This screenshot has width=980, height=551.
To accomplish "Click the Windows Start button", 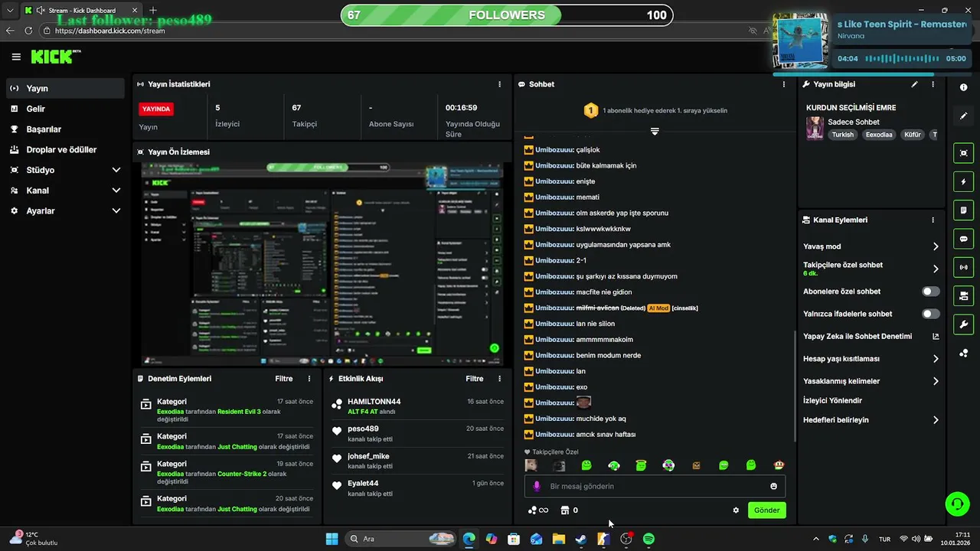I will tap(332, 539).
